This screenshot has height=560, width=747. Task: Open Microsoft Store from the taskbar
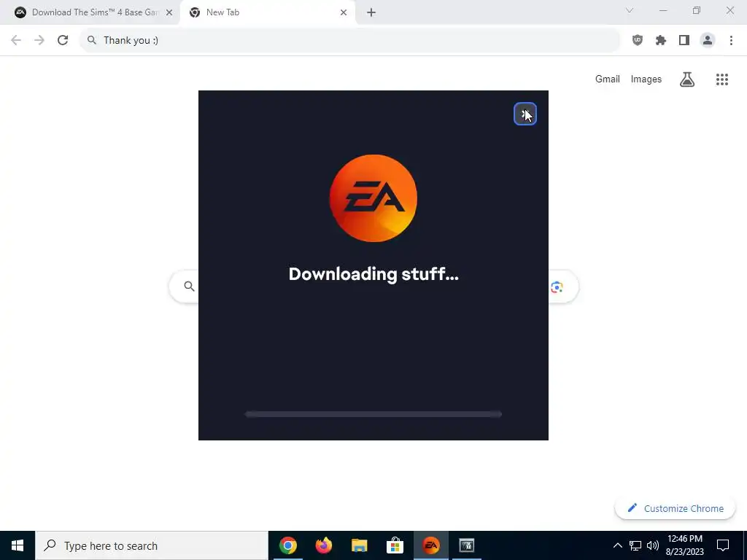[395, 545]
